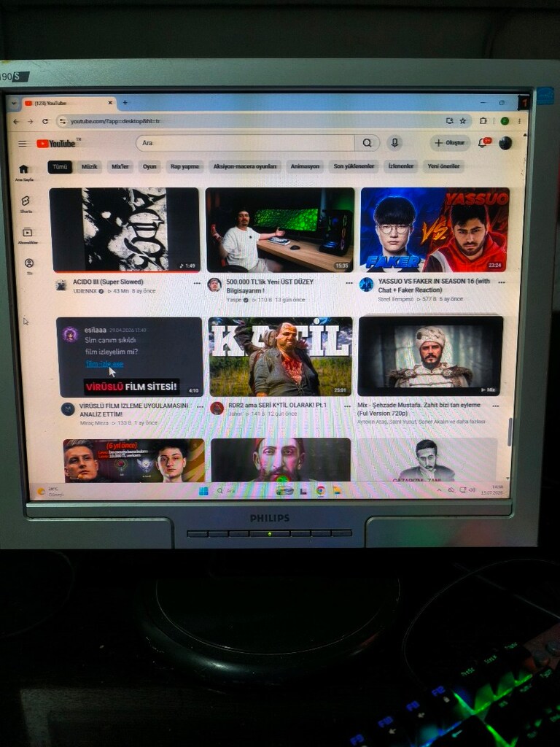Click the YouTube logo
This screenshot has width=560, height=747.
[x=56, y=144]
